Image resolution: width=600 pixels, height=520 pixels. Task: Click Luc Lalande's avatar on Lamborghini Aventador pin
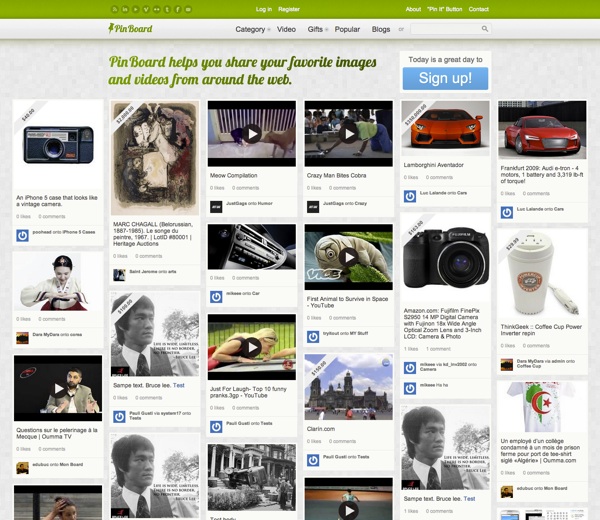tap(410, 196)
